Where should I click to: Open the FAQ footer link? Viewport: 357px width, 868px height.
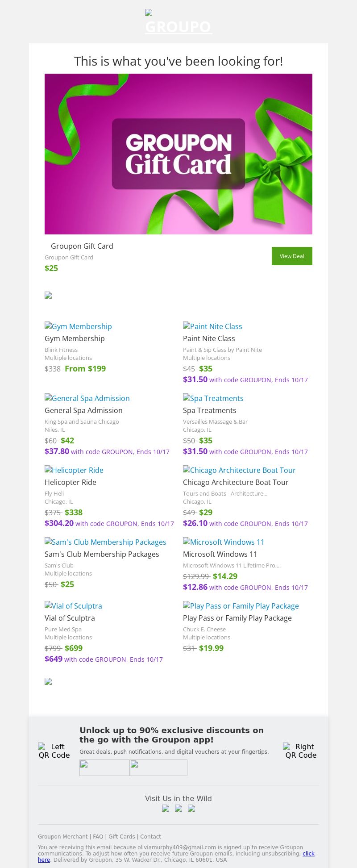(98, 837)
